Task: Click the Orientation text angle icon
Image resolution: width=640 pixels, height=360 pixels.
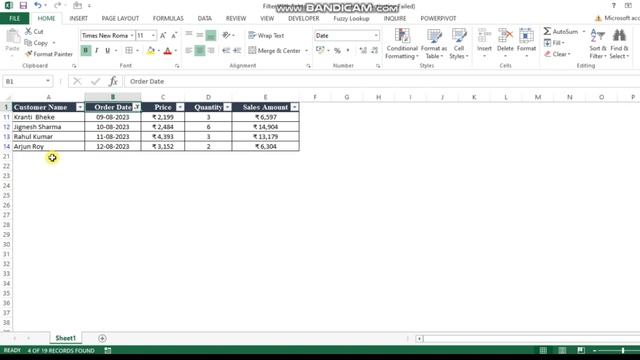Action: (227, 35)
